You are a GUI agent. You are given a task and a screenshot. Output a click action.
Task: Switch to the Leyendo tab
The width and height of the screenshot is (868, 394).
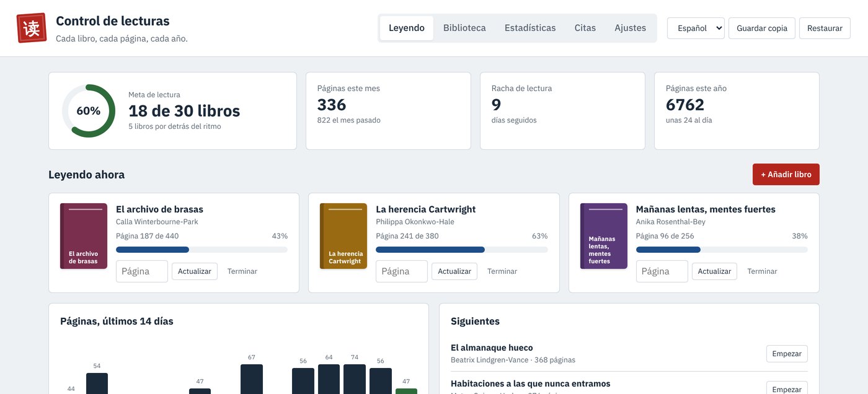pos(407,28)
